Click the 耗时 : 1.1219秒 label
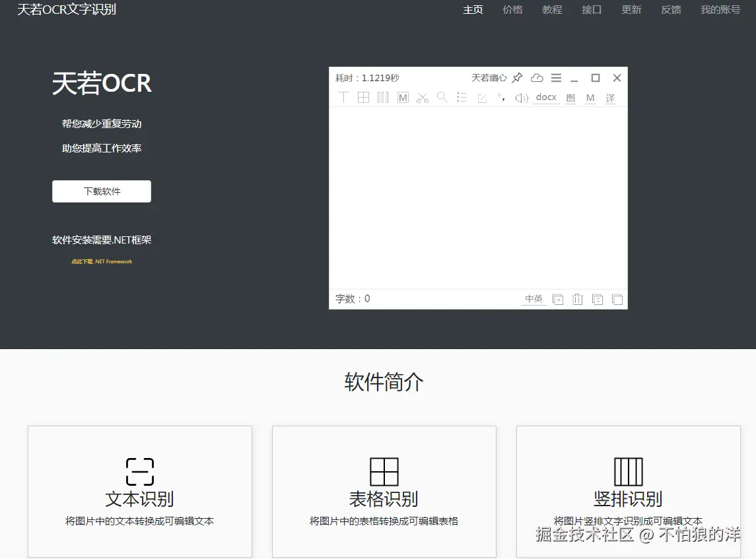This screenshot has height=559, width=756. point(367,78)
